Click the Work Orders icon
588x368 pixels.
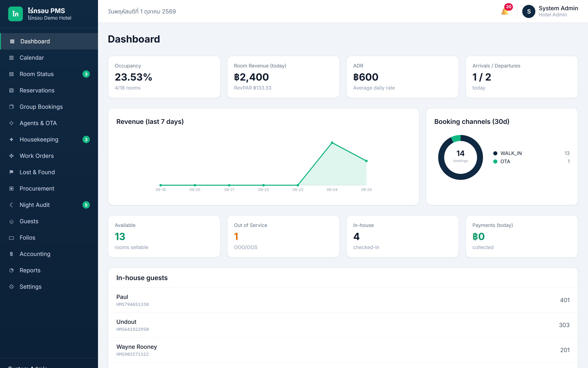11,156
